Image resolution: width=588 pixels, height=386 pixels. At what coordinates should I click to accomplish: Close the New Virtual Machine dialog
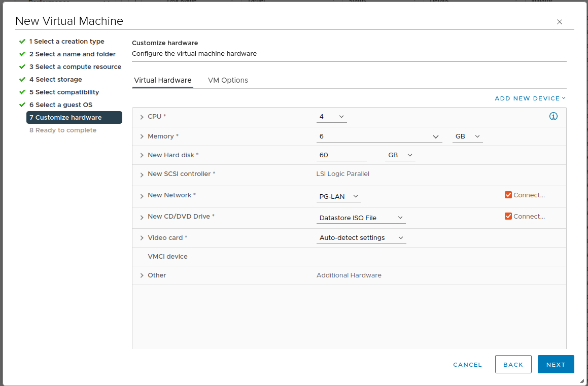coord(559,22)
